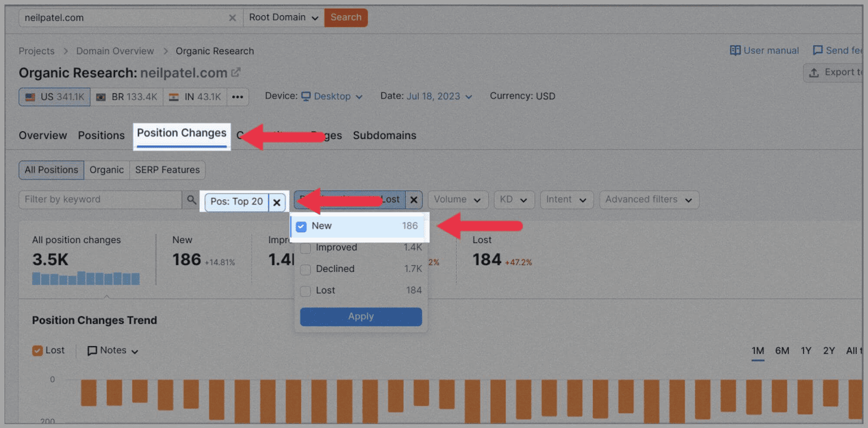Click the Export button

tap(833, 72)
